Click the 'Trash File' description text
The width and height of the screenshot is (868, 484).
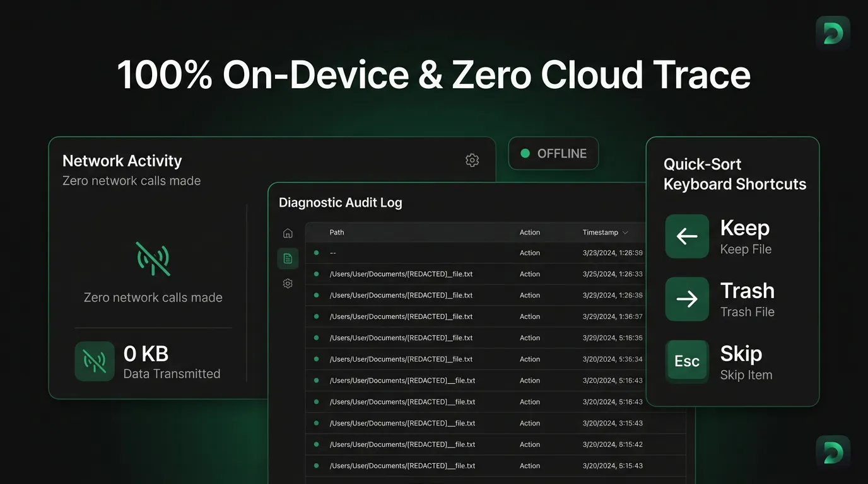coord(748,312)
